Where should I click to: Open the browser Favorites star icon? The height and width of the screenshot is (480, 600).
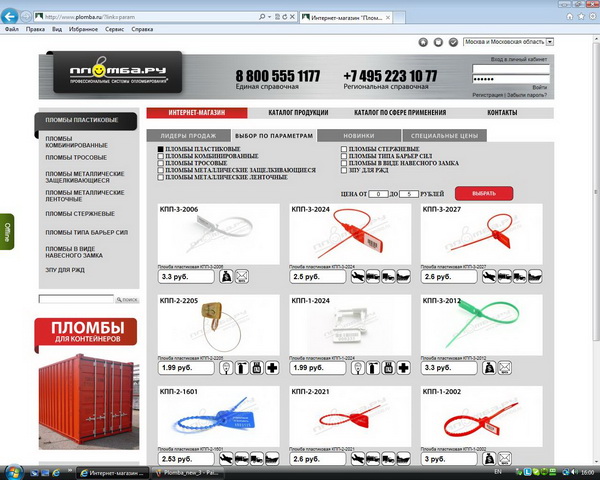[581, 16]
